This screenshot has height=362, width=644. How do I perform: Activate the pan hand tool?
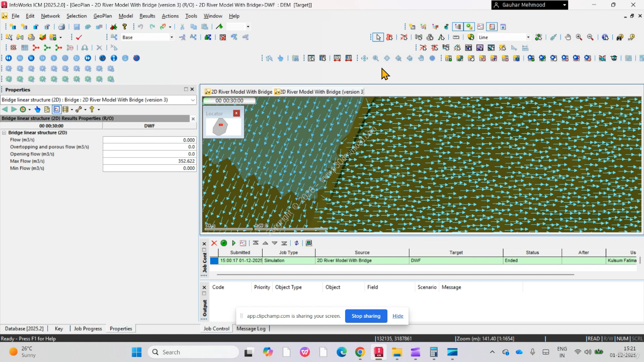click(568, 37)
